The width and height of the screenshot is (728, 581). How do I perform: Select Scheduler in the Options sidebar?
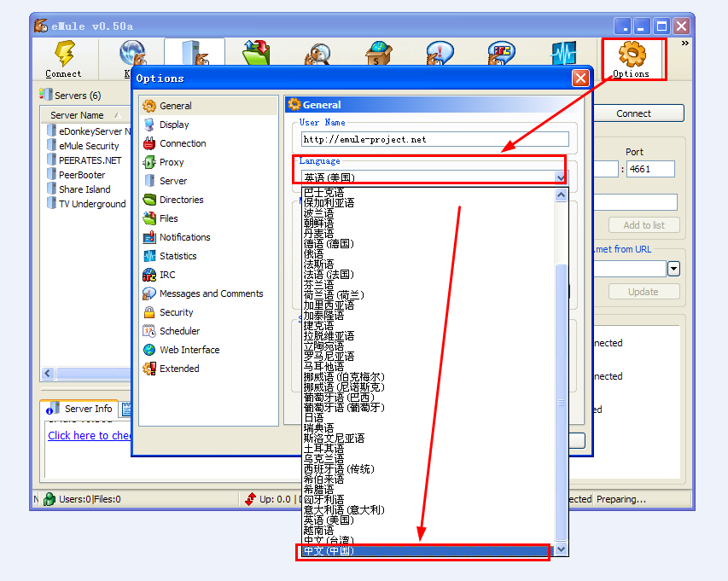(179, 331)
